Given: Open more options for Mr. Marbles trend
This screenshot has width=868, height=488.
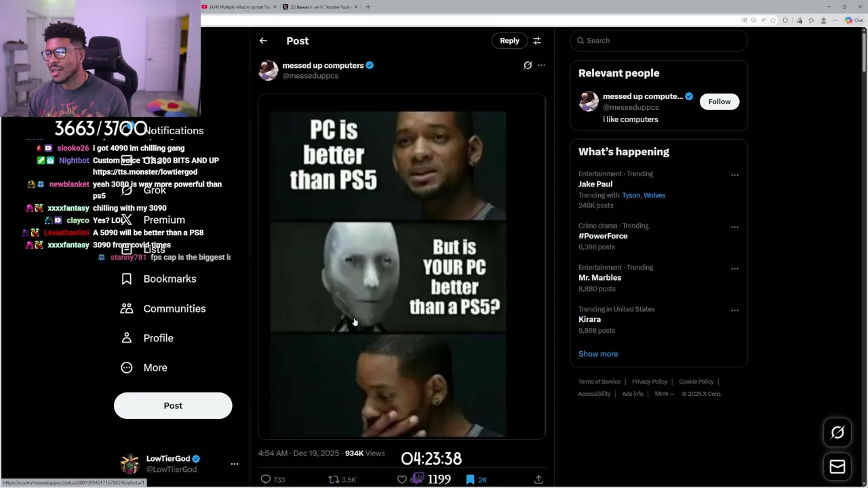Looking at the screenshot, I should (x=734, y=268).
